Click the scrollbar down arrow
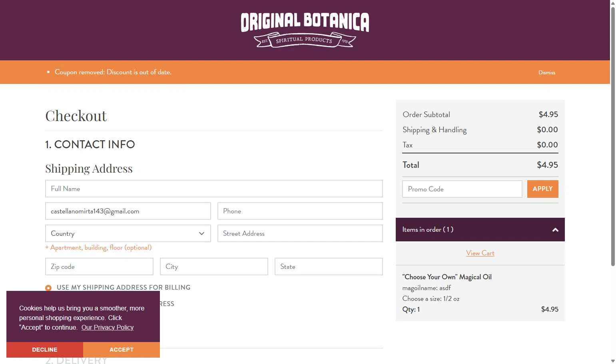The image size is (616, 364). pyautogui.click(x=613, y=361)
